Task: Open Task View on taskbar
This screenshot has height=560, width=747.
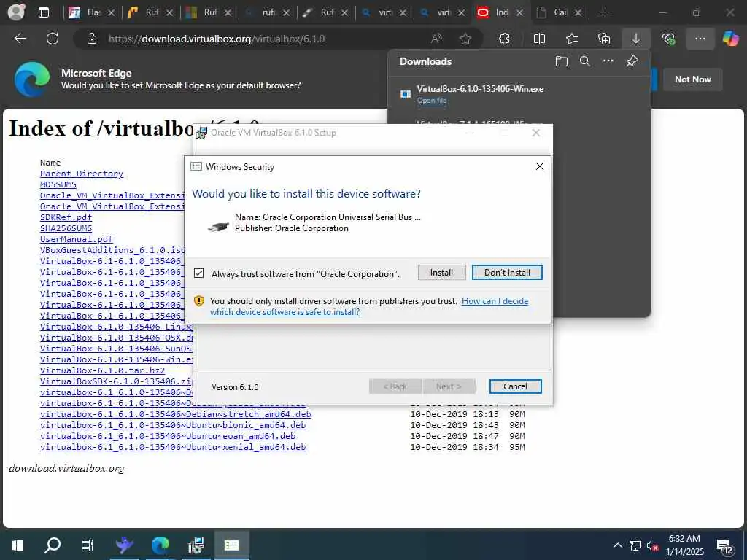Action: click(88, 545)
